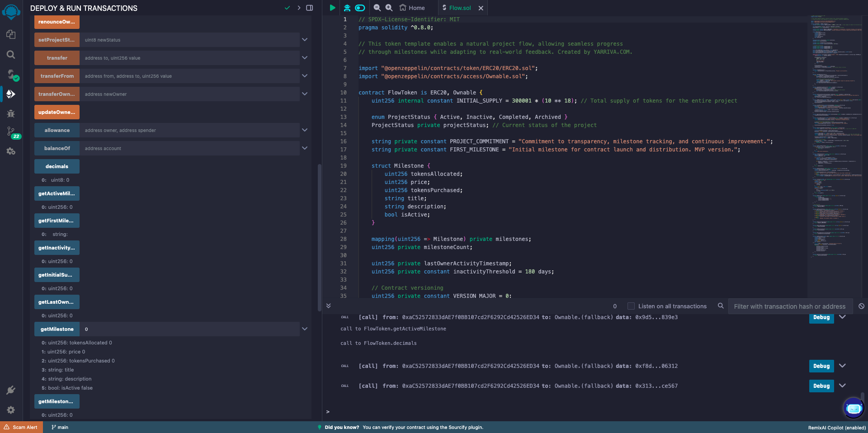This screenshot has width=868, height=433.
Task: Close the Flow.sol tab
Action: coord(481,8)
